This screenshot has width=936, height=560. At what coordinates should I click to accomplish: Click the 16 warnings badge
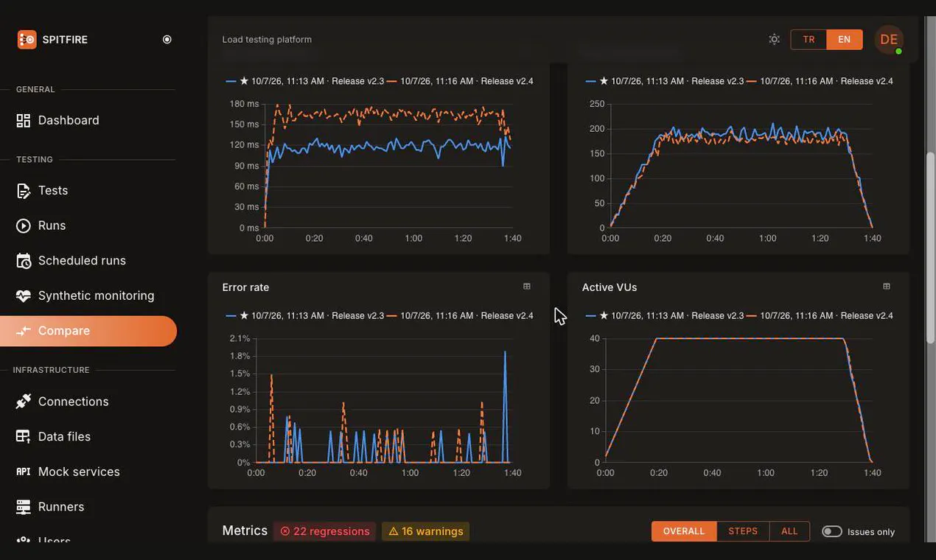coord(425,531)
